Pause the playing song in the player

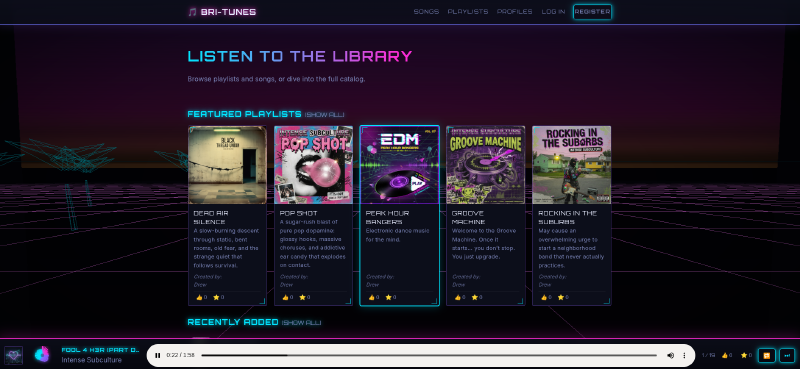point(158,356)
